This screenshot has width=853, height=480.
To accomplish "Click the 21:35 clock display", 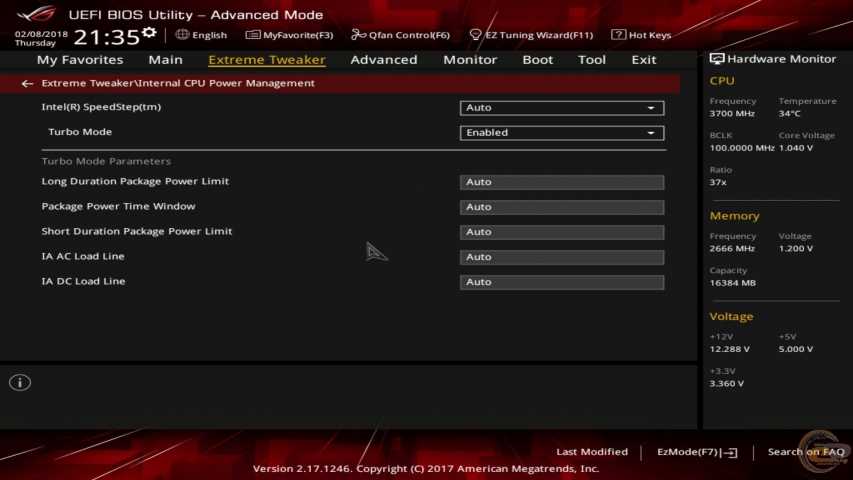I will tap(107, 37).
